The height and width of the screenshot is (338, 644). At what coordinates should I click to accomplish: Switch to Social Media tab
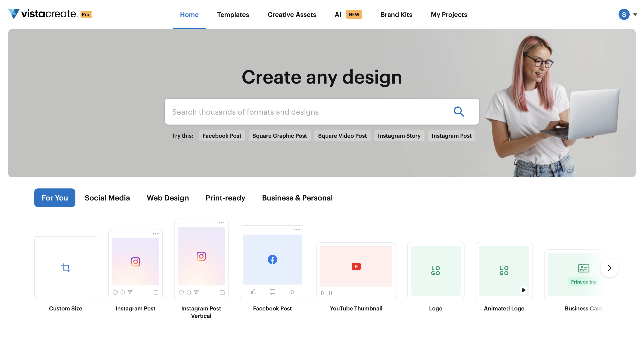click(x=107, y=198)
